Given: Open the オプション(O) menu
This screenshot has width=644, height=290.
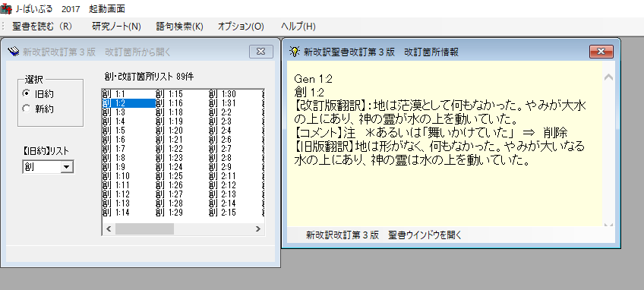Looking at the screenshot, I should click(241, 27).
